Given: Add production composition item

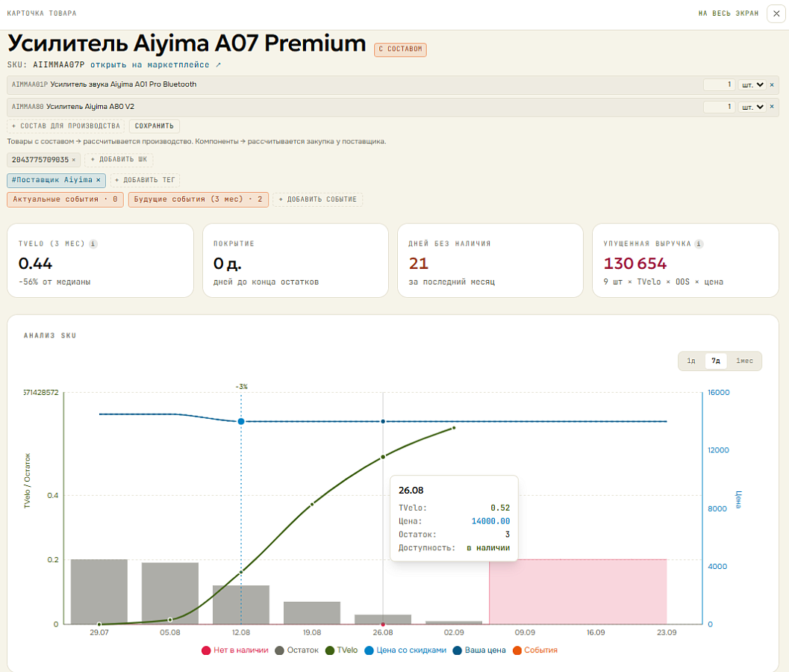Looking at the screenshot, I should [x=66, y=126].
